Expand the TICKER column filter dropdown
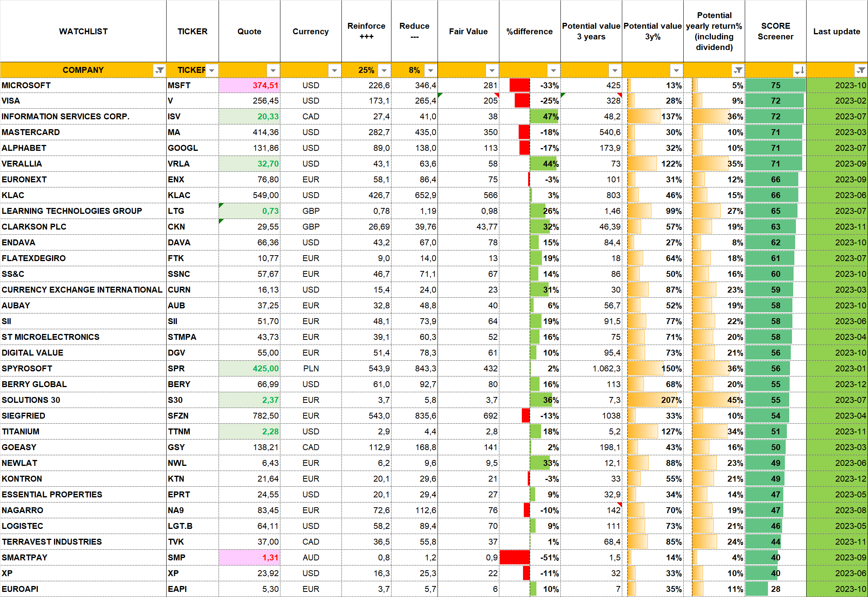 point(212,70)
